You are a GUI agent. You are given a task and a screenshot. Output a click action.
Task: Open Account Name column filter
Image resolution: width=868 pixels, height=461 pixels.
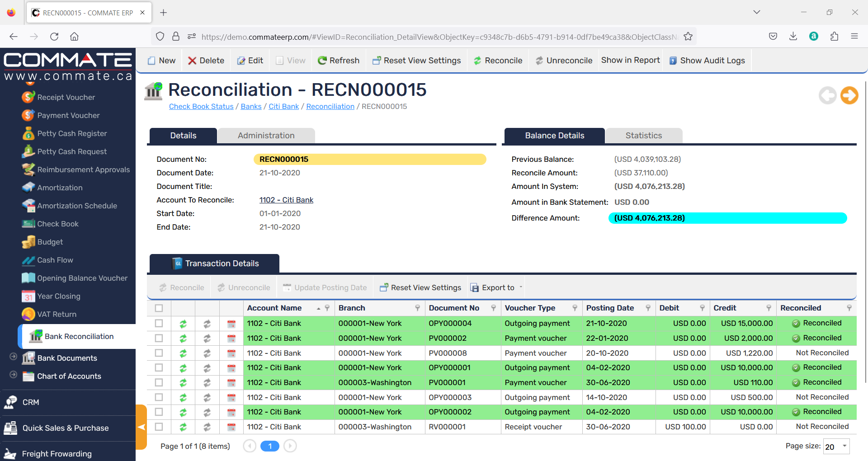pyautogui.click(x=327, y=308)
